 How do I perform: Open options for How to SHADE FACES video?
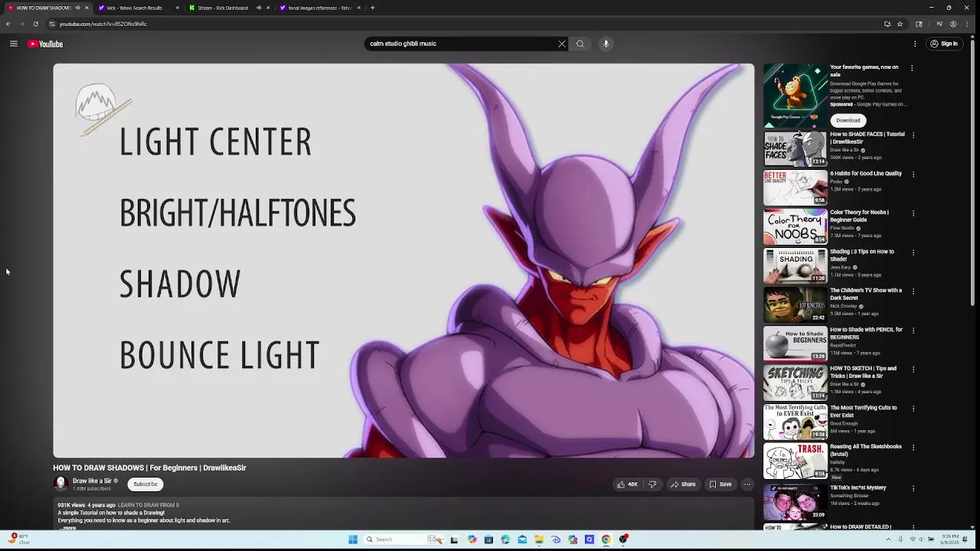913,135
